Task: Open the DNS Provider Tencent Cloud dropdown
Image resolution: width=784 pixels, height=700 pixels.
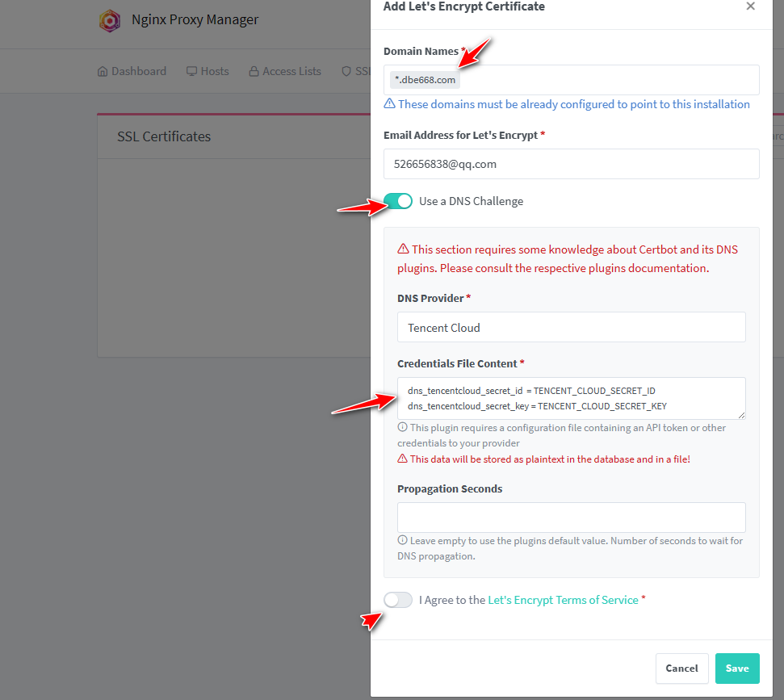Action: coord(571,328)
